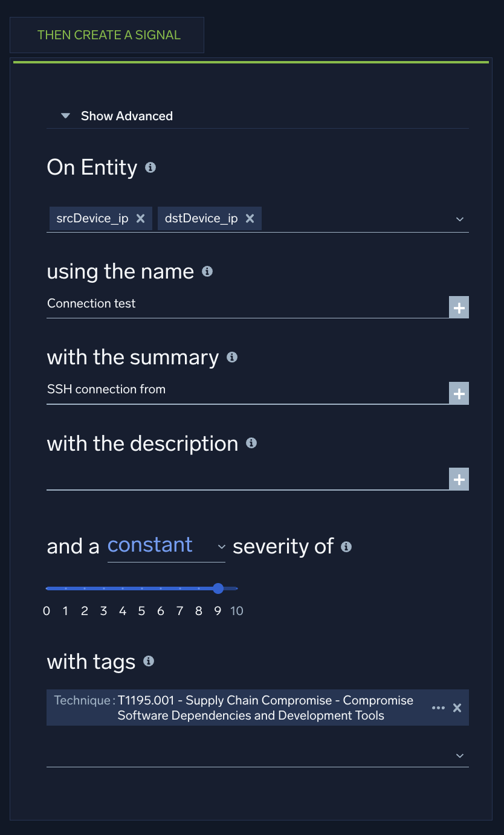Click the plus icon beside the summary field
504x835 pixels.
[x=459, y=393]
